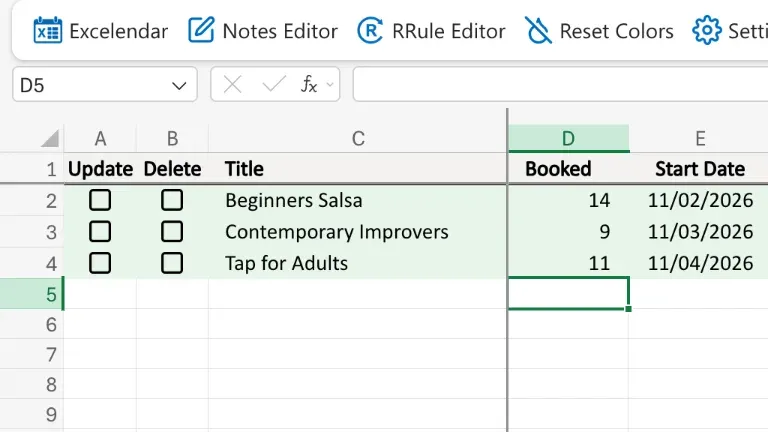
Task: Select column E header
Action: click(699, 139)
